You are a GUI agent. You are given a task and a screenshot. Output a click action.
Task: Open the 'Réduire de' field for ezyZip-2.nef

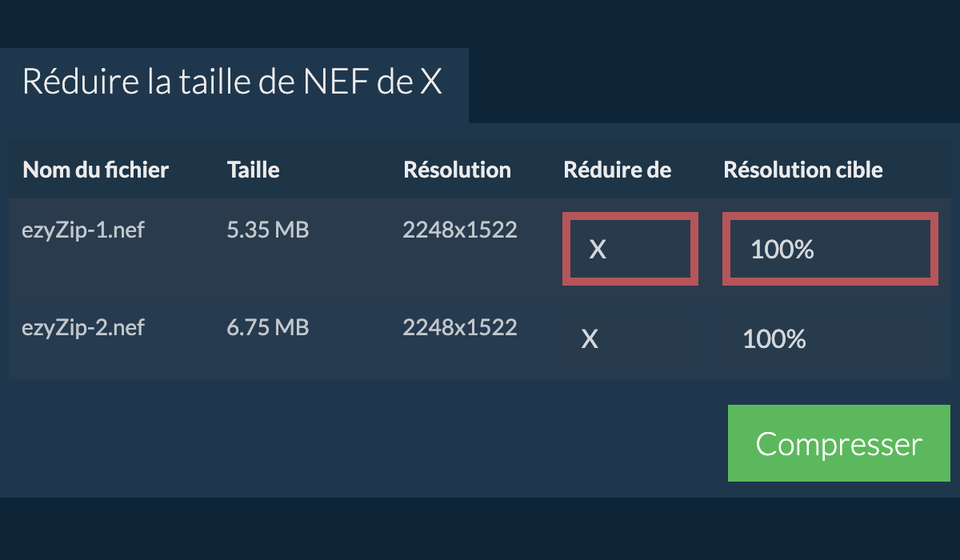coord(590,339)
